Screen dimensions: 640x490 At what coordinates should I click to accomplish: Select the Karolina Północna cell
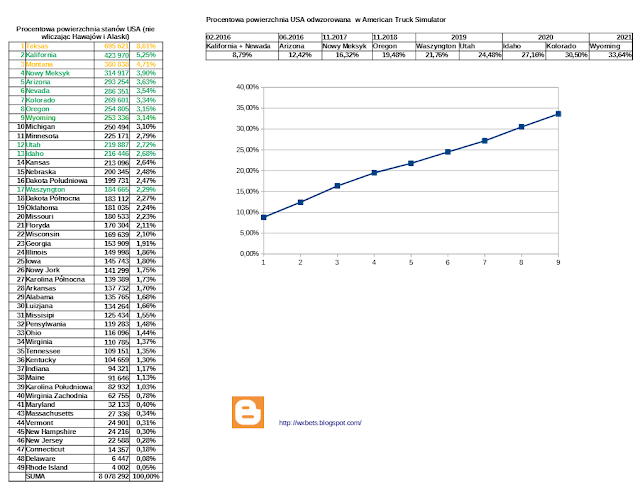pyautogui.click(x=60, y=279)
